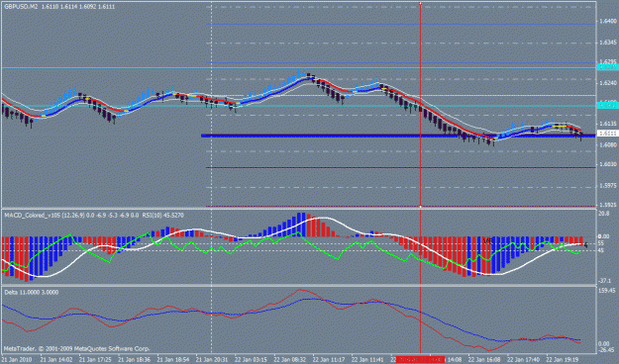
Task: Click the 21 Jan 14:02 time label
Action: pos(56,359)
